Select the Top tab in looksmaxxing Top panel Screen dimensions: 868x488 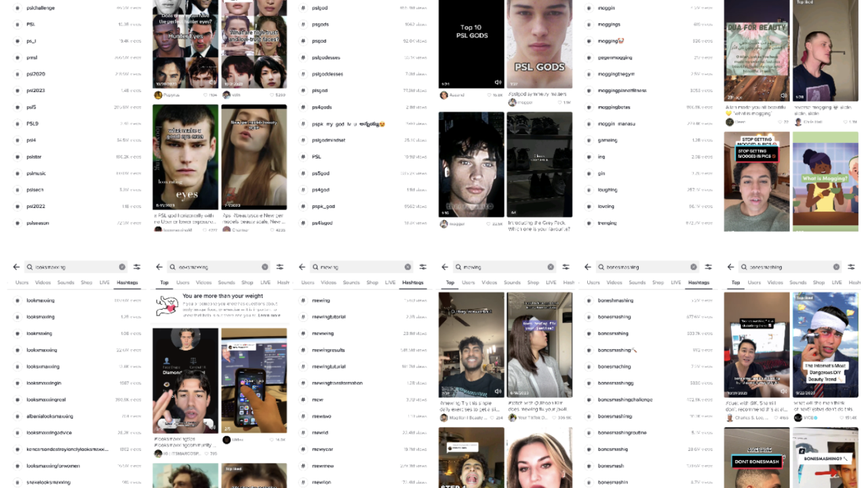pyautogui.click(x=164, y=283)
